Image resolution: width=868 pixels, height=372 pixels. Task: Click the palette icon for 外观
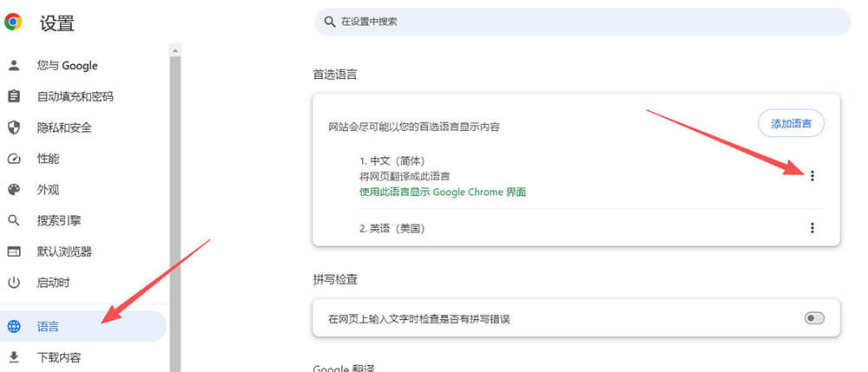coord(13,190)
